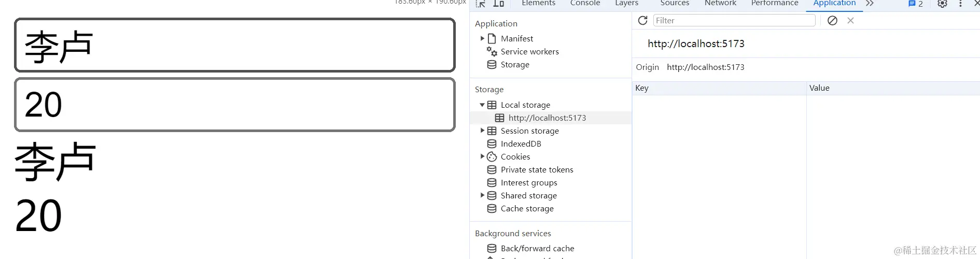Expand the Shared storage arrow

[x=482, y=195]
